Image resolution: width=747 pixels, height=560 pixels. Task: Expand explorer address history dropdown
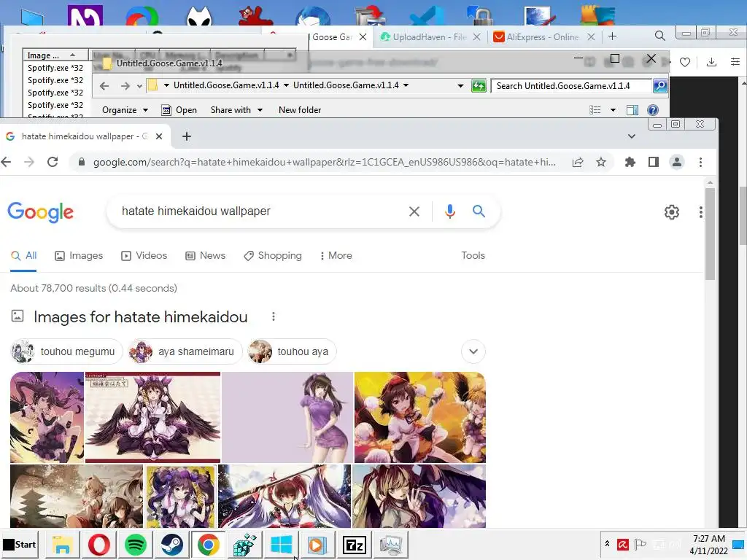click(x=460, y=86)
